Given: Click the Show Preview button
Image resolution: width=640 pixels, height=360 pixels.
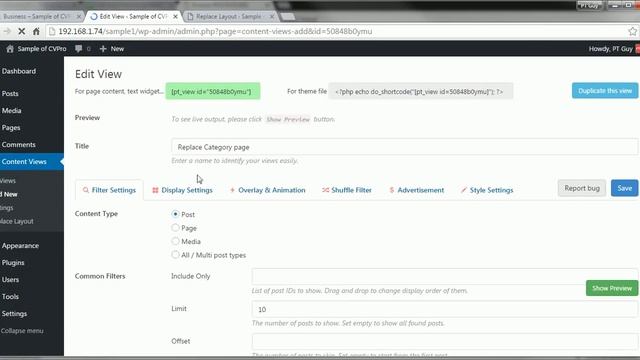Looking at the screenshot, I should (612, 288).
